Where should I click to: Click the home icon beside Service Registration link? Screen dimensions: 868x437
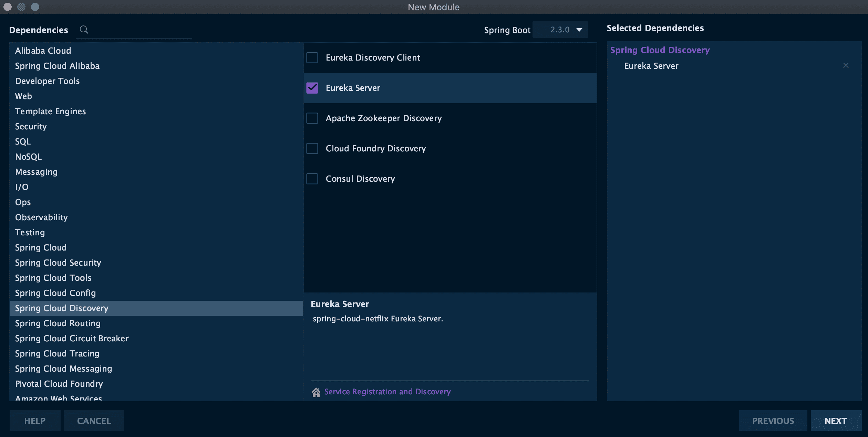pyautogui.click(x=316, y=392)
